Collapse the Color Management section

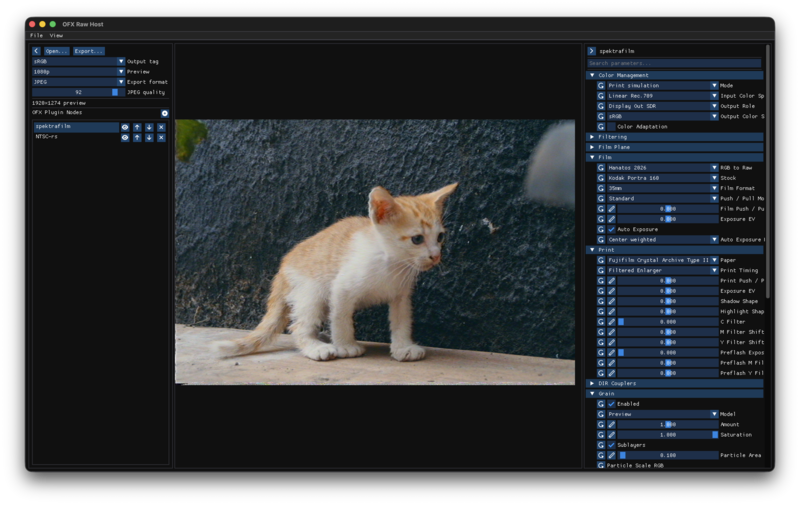pos(675,75)
